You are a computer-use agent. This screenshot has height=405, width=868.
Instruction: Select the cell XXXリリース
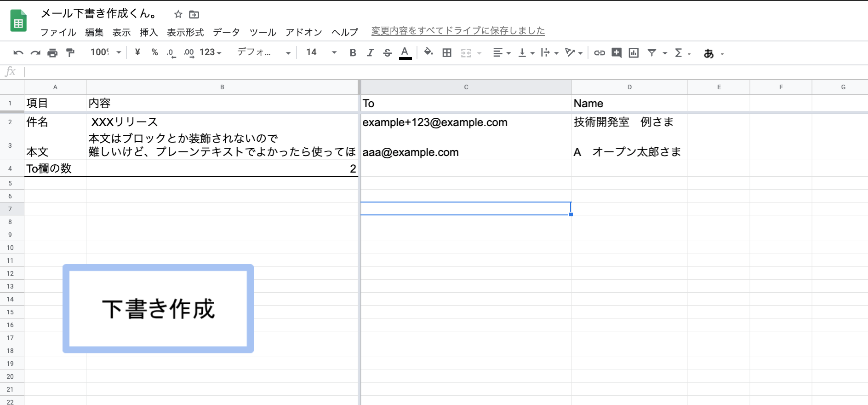(222, 122)
